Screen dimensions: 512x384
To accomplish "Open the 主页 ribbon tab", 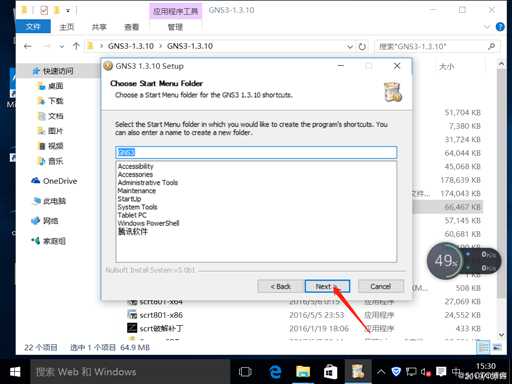I will click(x=66, y=27).
